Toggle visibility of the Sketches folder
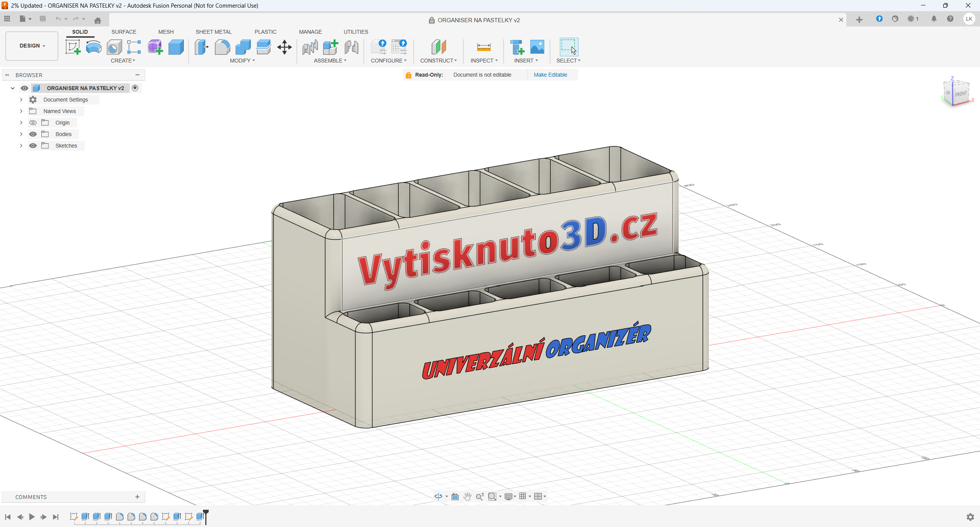 click(x=33, y=146)
